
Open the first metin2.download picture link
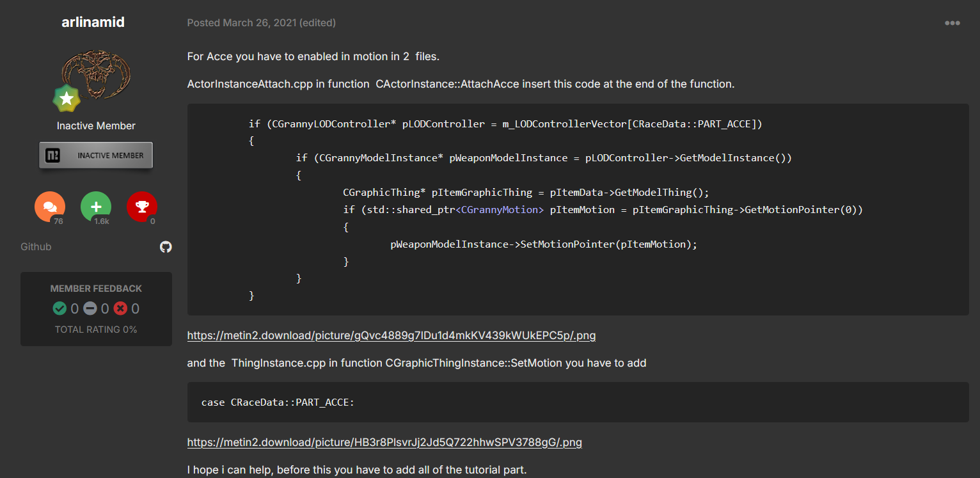click(391, 335)
